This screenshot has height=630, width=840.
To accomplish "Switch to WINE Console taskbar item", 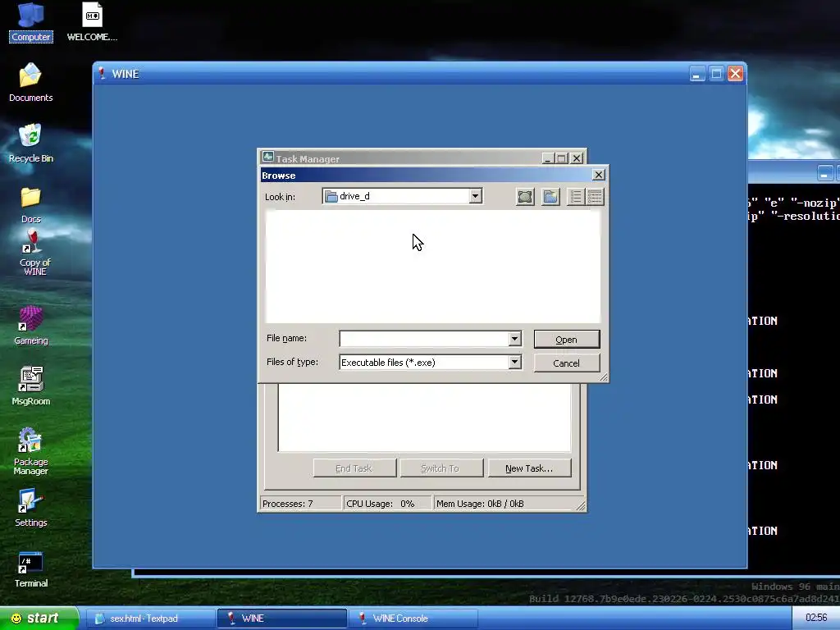I will click(x=413, y=619).
